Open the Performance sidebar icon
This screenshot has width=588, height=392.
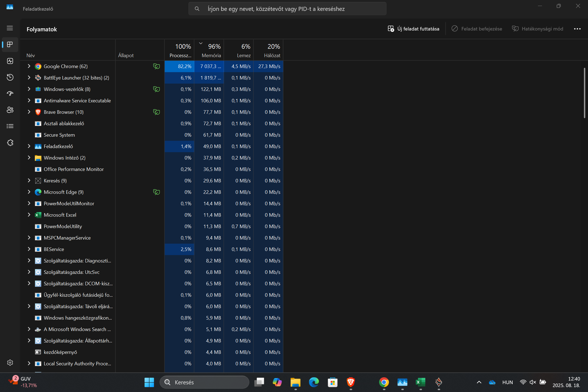pyautogui.click(x=10, y=61)
